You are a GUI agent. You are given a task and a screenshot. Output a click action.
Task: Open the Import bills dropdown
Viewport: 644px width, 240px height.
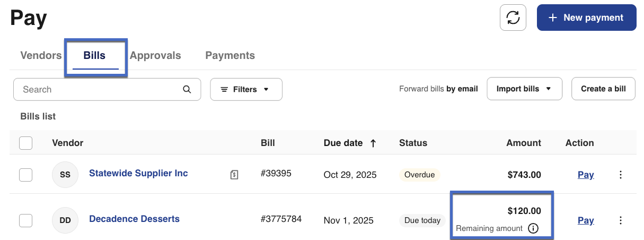pos(524,89)
